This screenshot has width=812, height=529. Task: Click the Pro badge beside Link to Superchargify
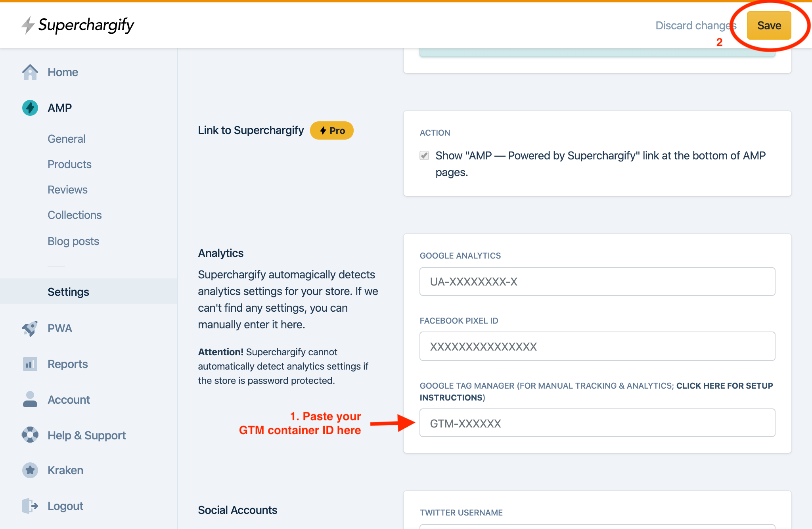[332, 130]
